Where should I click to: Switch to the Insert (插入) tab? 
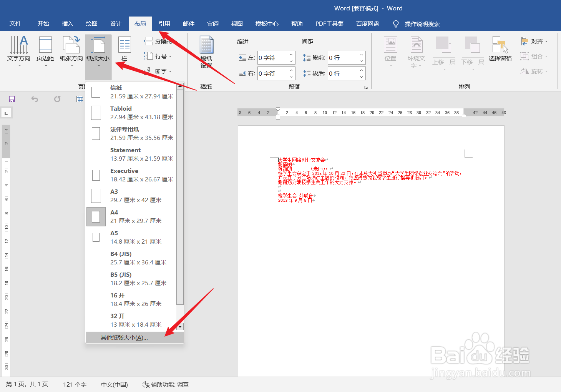(x=68, y=24)
